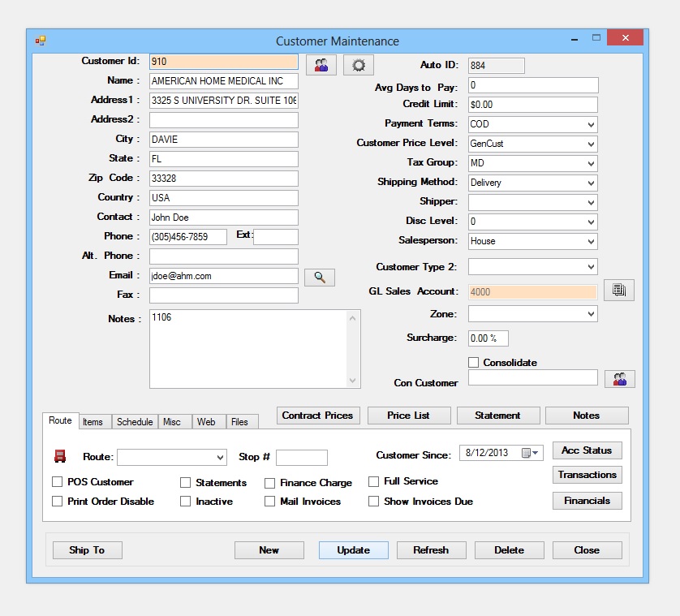Focus the Stop # input field
The width and height of the screenshot is (680, 616).
(x=302, y=457)
